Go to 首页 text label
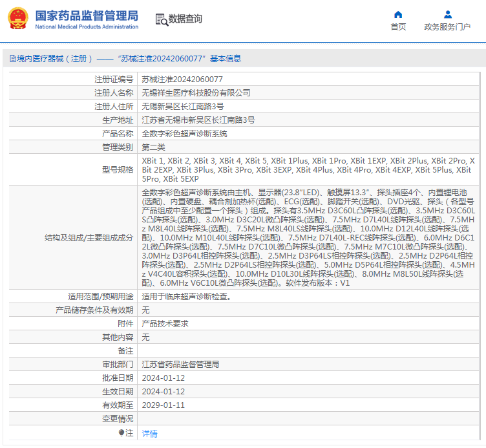Image resolution: width=486 pixels, height=448 pixels. tap(398, 27)
